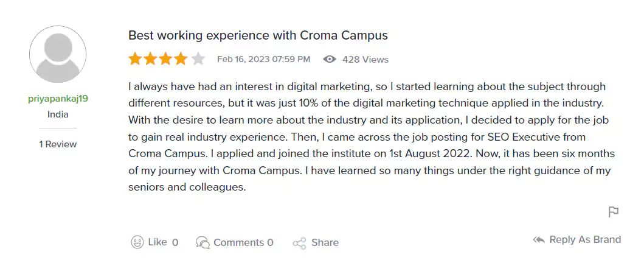Click the Like label text

(158, 242)
